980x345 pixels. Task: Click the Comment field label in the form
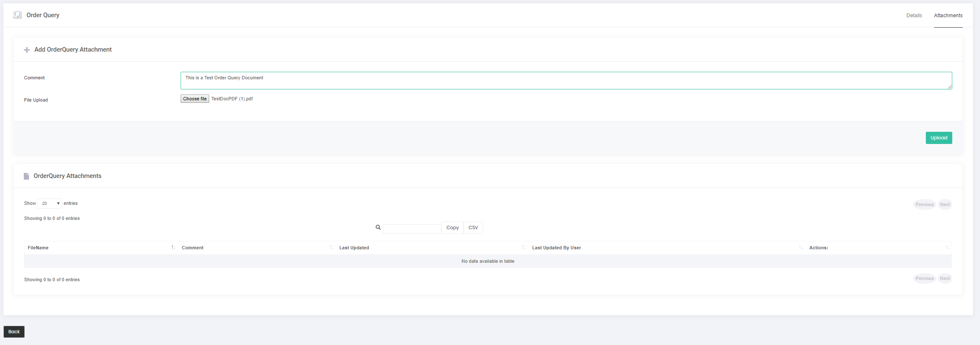click(x=34, y=78)
